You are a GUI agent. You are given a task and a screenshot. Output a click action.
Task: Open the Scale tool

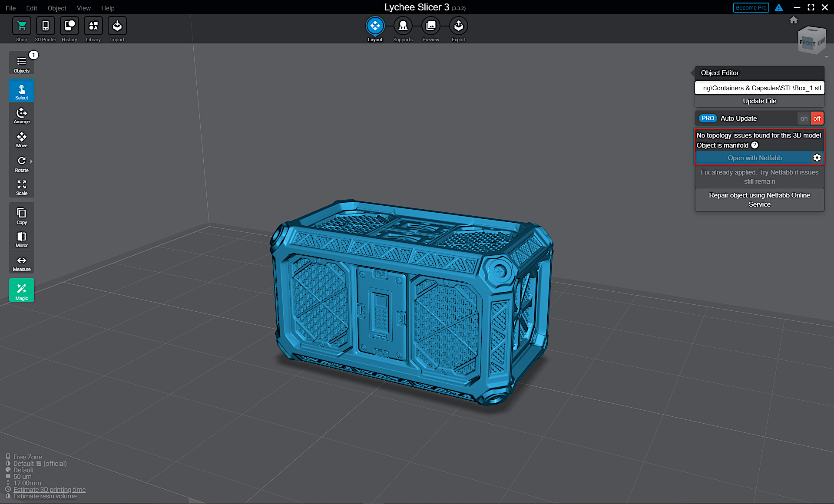coord(21,186)
